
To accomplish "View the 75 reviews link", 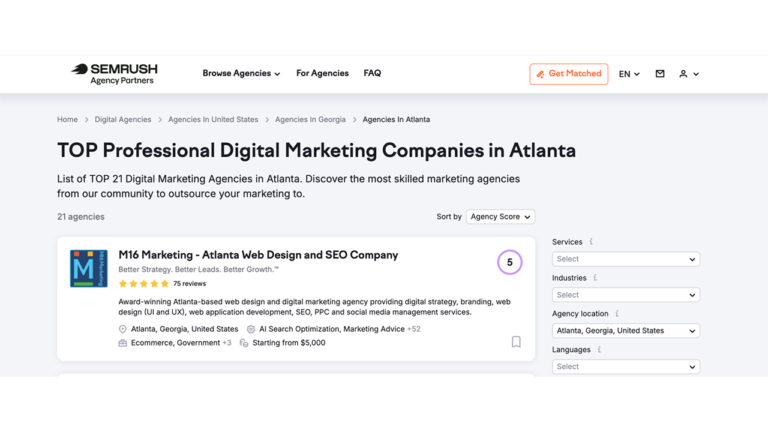I will [x=190, y=284].
